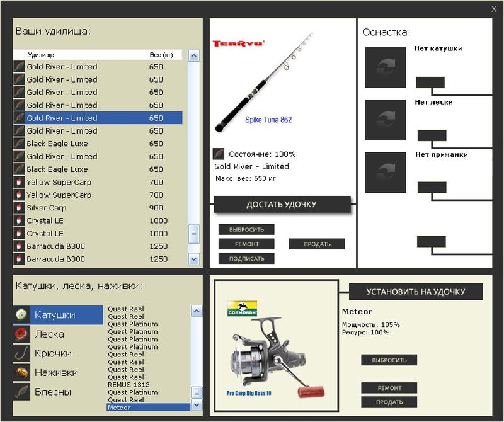Image resolution: width=504 pixels, height=422 pixels.
Task: Click the dark button under Нет катушки
Action: [430, 83]
